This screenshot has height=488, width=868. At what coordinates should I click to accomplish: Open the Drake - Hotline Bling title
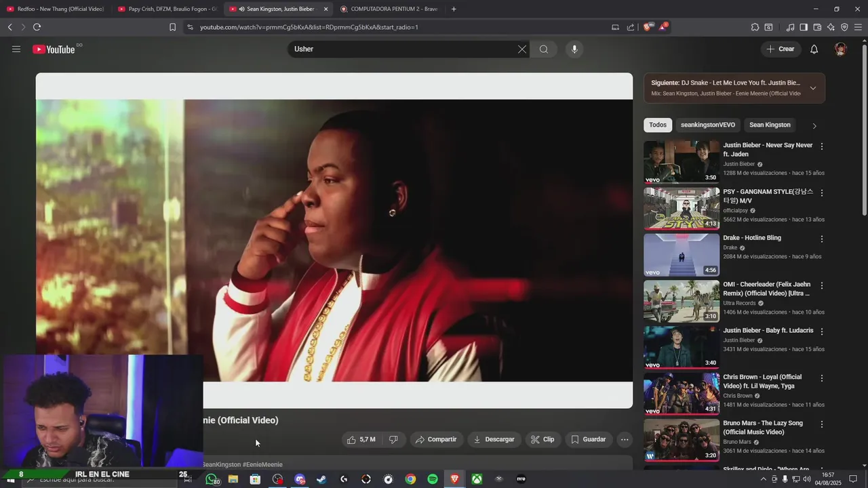752,238
